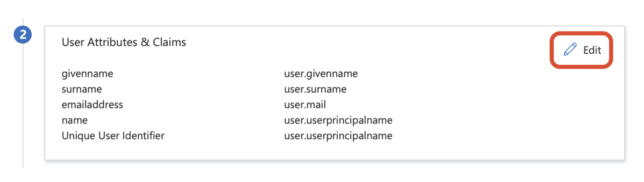This screenshot has height=182, width=644.
Task: Click the word Claims in the heading
Action: (x=169, y=42)
